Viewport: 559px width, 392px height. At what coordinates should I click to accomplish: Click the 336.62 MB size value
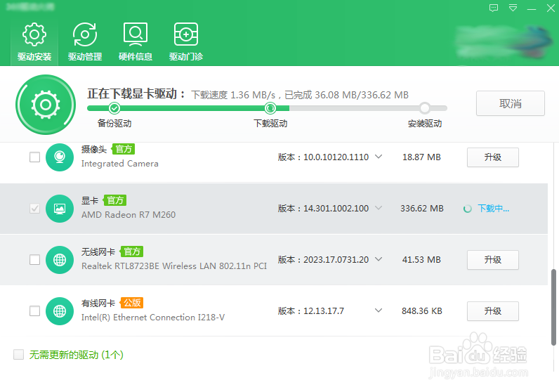[422, 209]
